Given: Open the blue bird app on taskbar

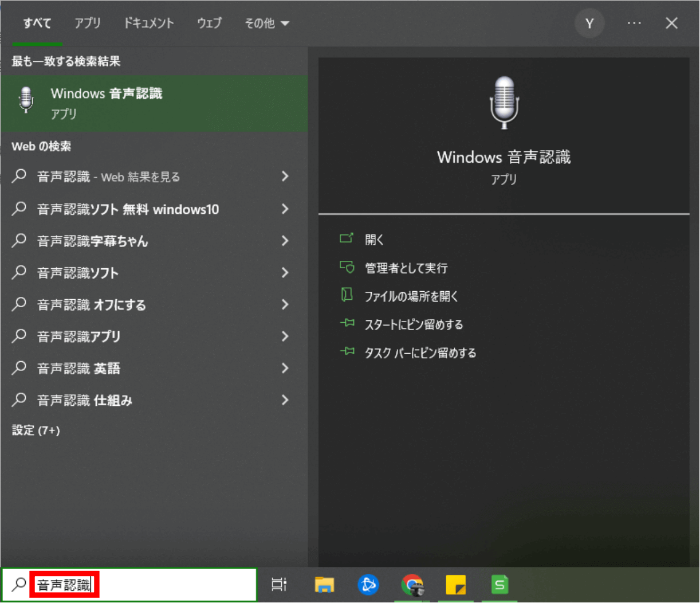Looking at the screenshot, I should coord(368,585).
